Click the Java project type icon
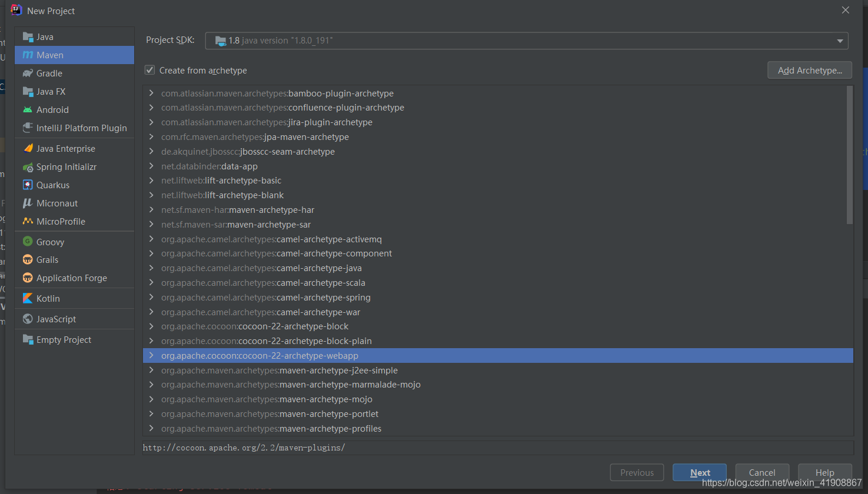Screen dimensions: 868x494 click(28, 37)
